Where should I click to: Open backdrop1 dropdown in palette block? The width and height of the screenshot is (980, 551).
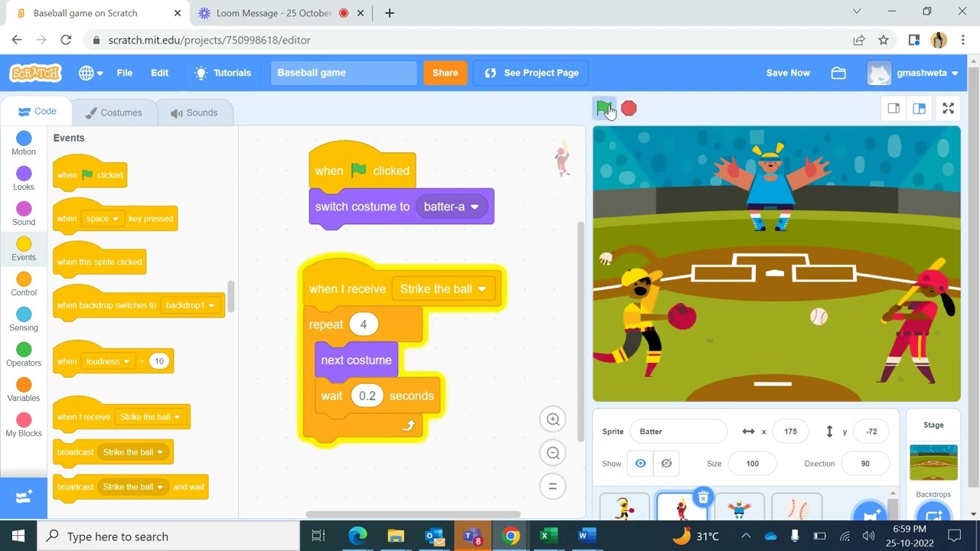tap(189, 305)
